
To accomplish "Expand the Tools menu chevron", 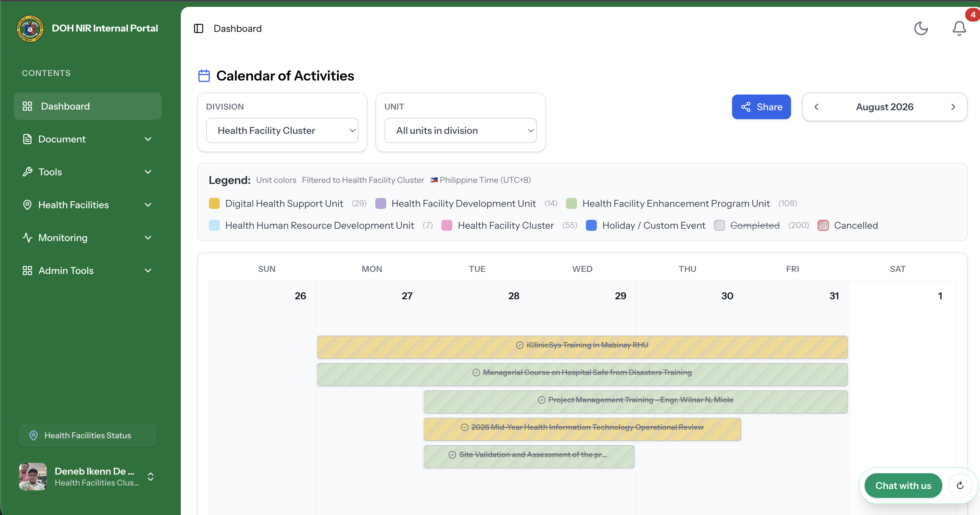I will click(148, 172).
